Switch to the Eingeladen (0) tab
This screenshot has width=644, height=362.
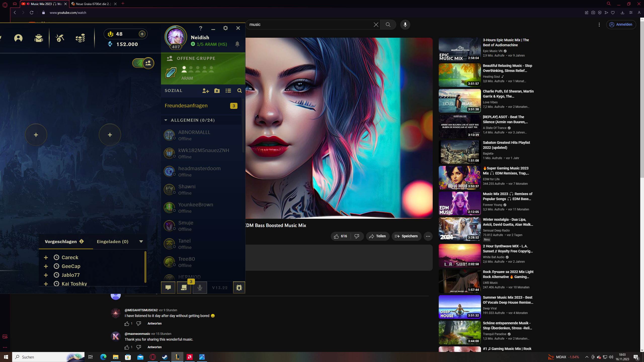point(112,242)
